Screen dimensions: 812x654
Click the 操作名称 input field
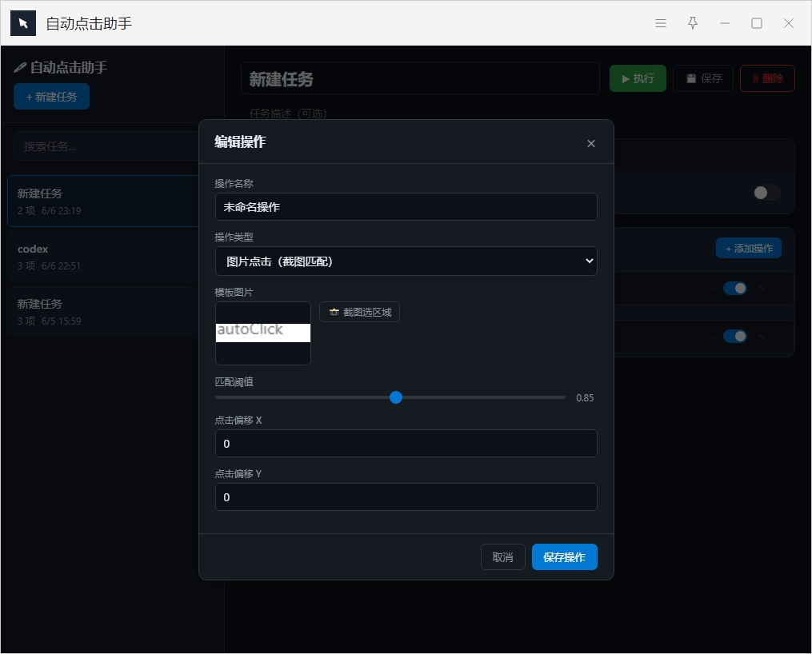[x=406, y=207]
